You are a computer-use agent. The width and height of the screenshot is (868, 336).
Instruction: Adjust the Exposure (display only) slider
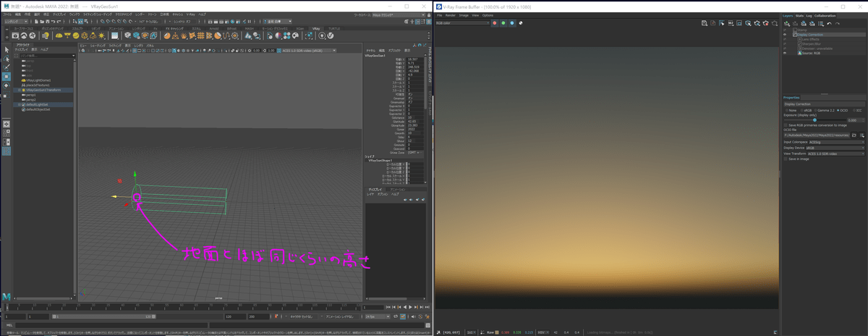coord(814,120)
